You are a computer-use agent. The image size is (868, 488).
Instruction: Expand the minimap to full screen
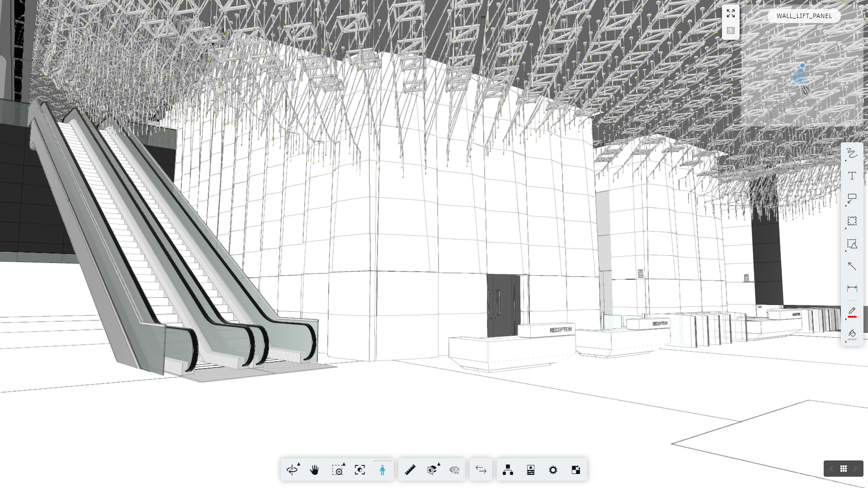coord(731,14)
